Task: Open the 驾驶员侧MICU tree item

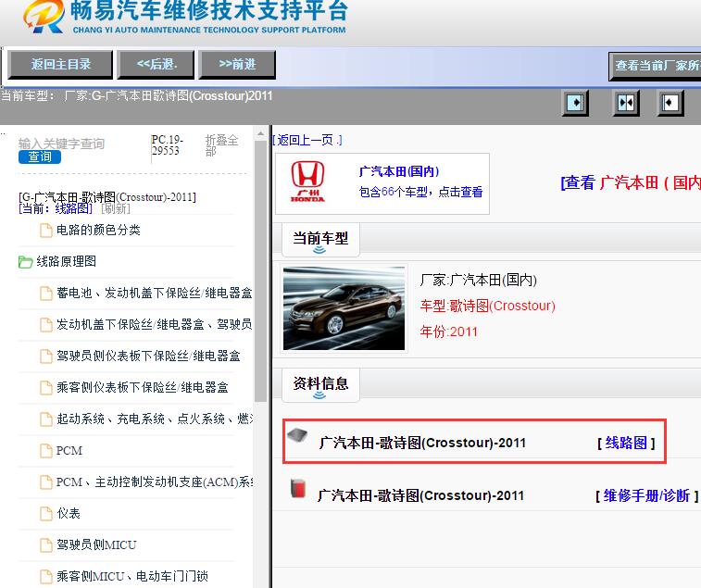Action: pyautogui.click(x=96, y=544)
